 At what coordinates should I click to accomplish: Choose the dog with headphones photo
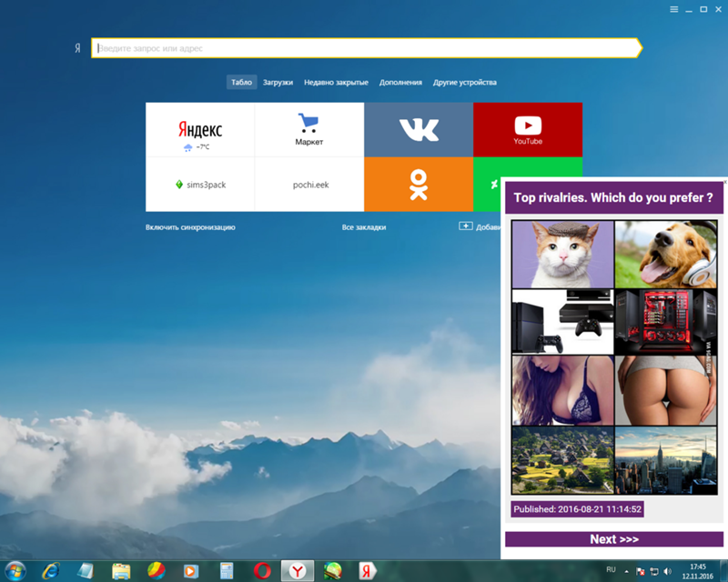[666, 255]
